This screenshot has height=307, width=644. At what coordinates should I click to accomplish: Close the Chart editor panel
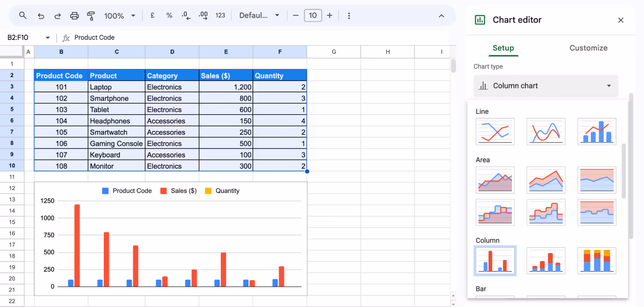pyautogui.click(x=620, y=20)
